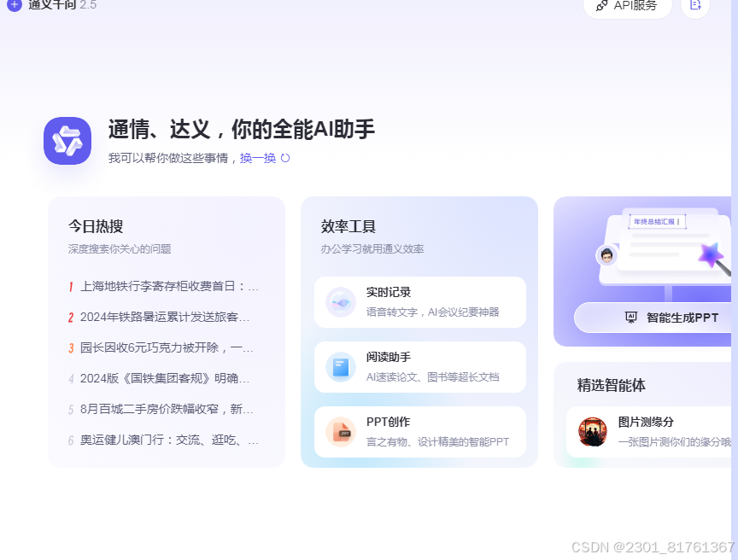
Task: Open hot search 8月百城二手房价跌幅收窄
Action: (167, 409)
